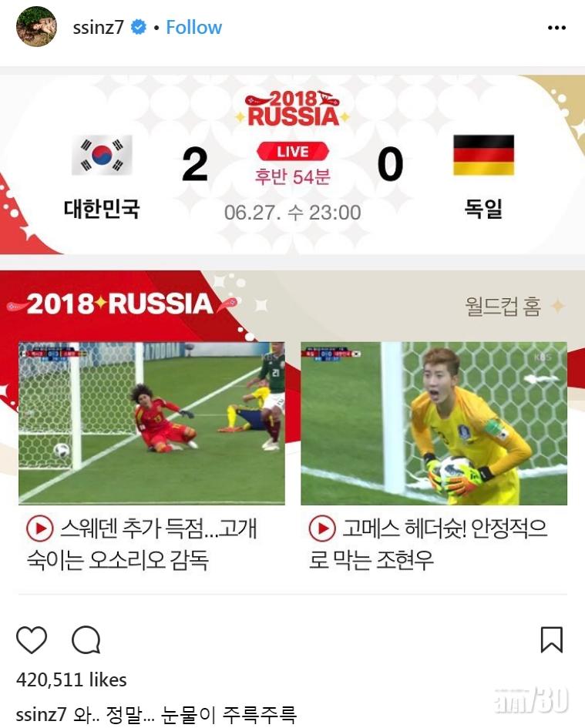The image size is (585, 728).
Task: Select the 2018 RUSSIA logo above score
Action: pos(293,109)
